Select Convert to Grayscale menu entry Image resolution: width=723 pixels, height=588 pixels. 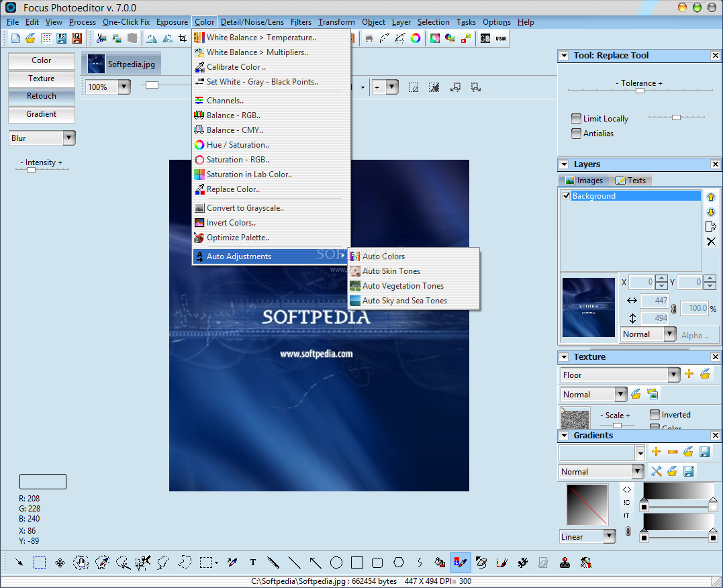271,208
